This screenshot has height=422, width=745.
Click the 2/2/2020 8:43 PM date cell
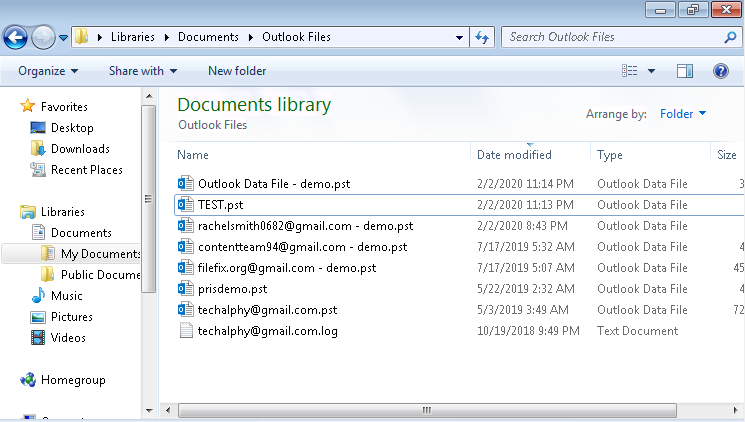522,226
